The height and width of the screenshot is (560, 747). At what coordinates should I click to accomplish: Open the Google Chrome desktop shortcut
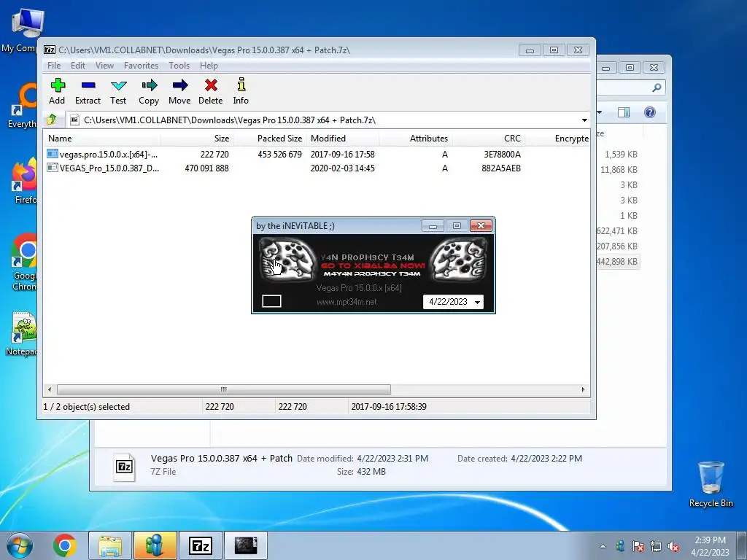tap(23, 262)
